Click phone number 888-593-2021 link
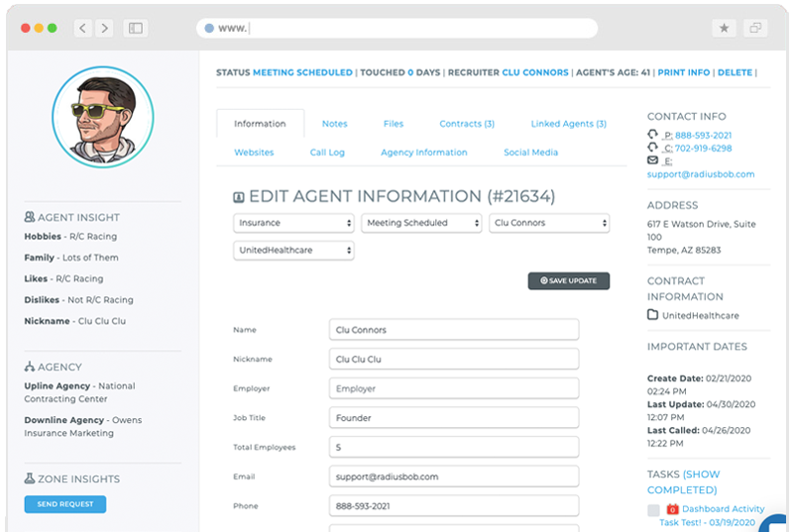Screen dimensions: 793x532 pos(703,135)
